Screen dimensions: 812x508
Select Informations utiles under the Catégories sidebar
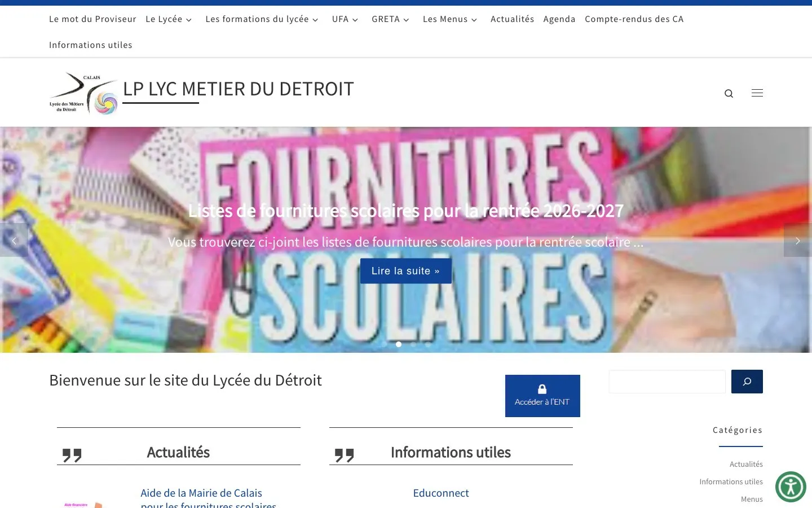point(731,481)
